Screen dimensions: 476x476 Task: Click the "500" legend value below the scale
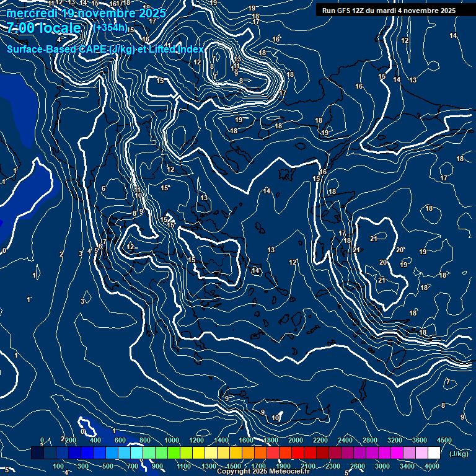pos(108,466)
